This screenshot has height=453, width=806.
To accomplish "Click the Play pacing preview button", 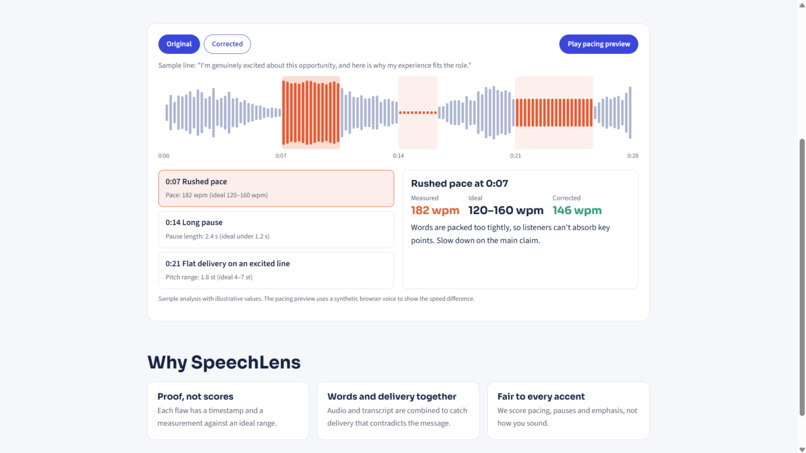I will (x=598, y=44).
